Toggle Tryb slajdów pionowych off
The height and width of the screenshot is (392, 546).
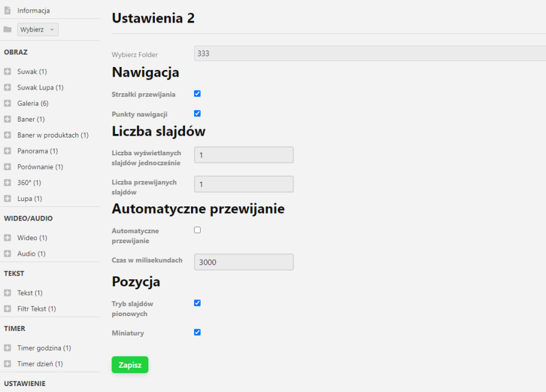(x=197, y=303)
